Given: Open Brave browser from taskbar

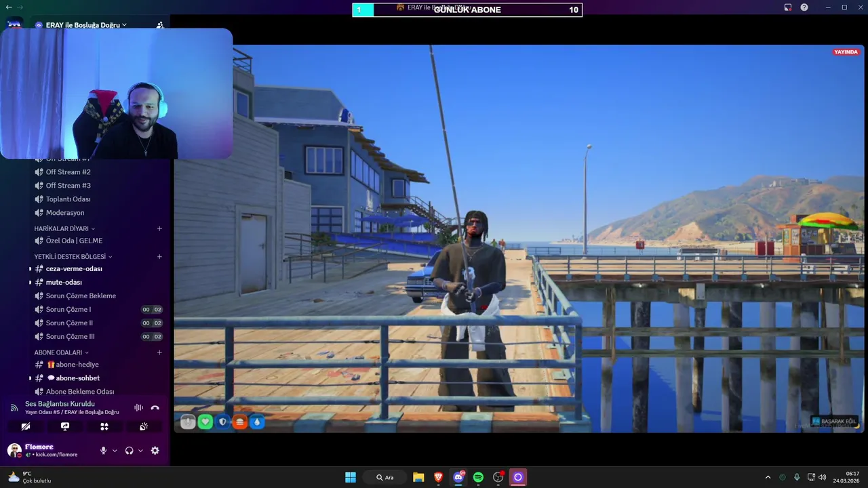Looking at the screenshot, I should [x=438, y=477].
